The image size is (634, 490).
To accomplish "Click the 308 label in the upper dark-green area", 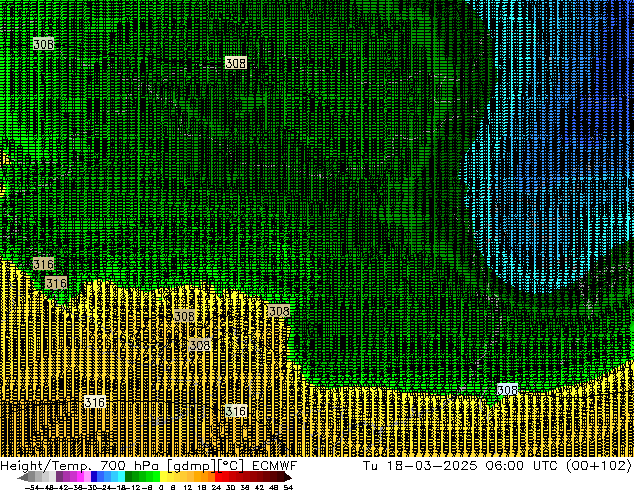I will (x=235, y=63).
